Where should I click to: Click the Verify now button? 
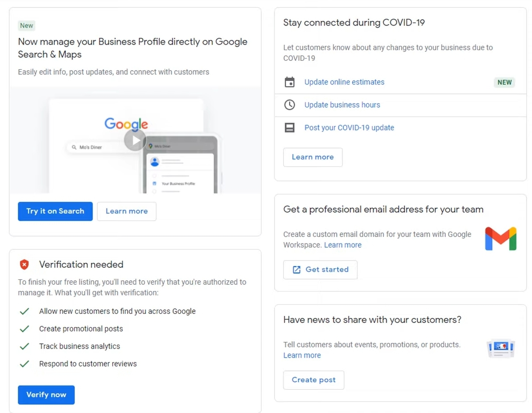pos(46,395)
